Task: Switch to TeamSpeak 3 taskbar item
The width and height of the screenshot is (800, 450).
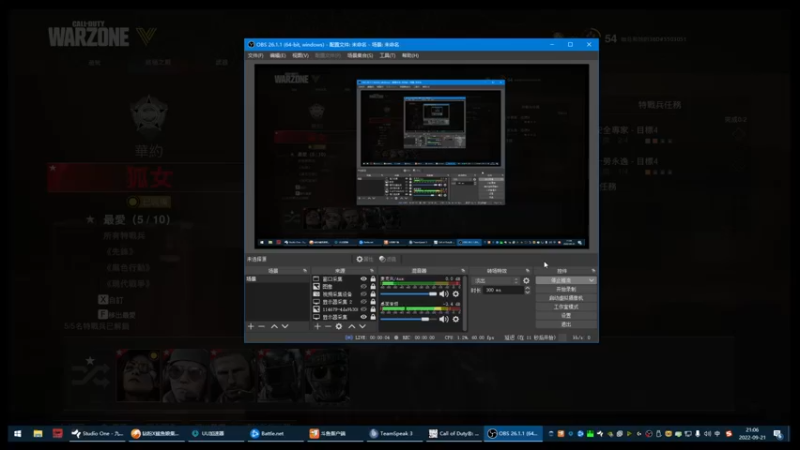Action: (394, 434)
